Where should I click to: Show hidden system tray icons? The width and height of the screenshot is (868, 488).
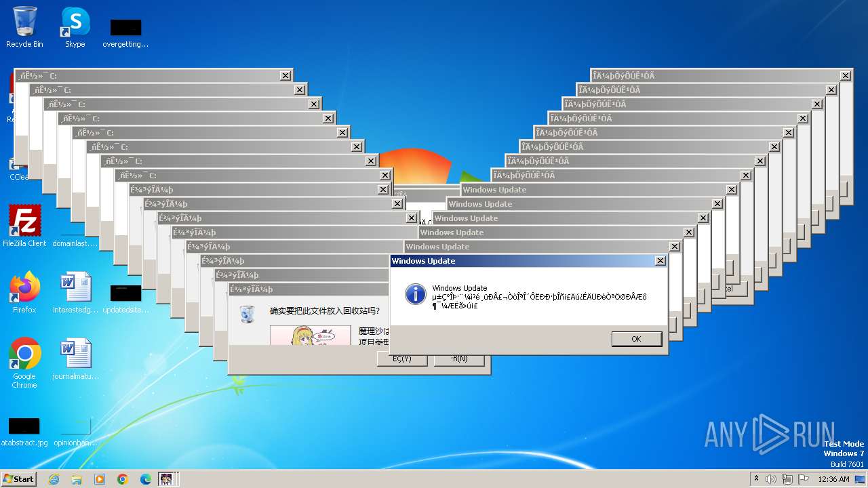tap(756, 479)
